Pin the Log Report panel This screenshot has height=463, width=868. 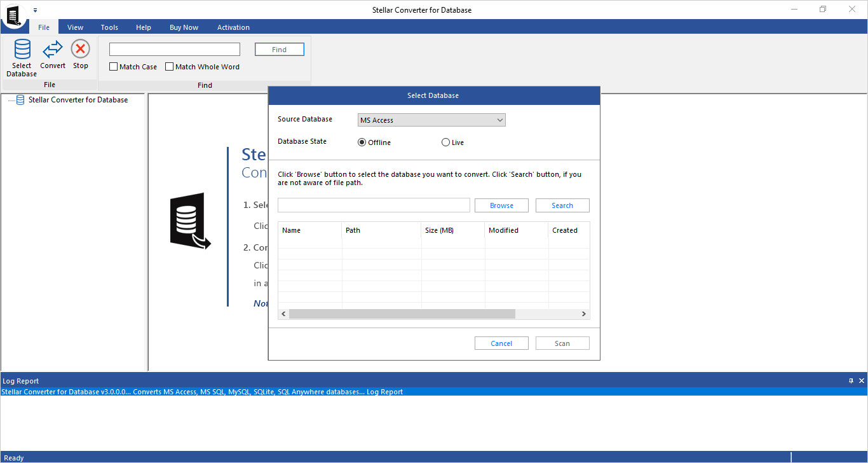click(851, 380)
